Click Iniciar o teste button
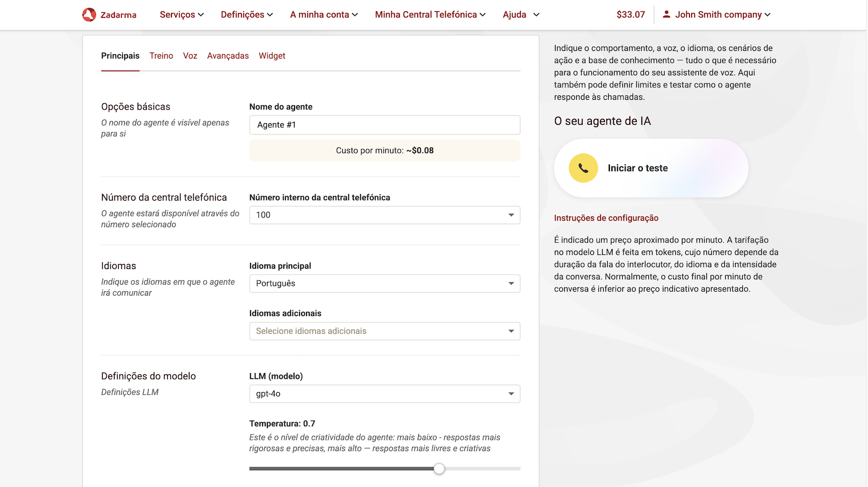The image size is (868, 487). tap(651, 168)
